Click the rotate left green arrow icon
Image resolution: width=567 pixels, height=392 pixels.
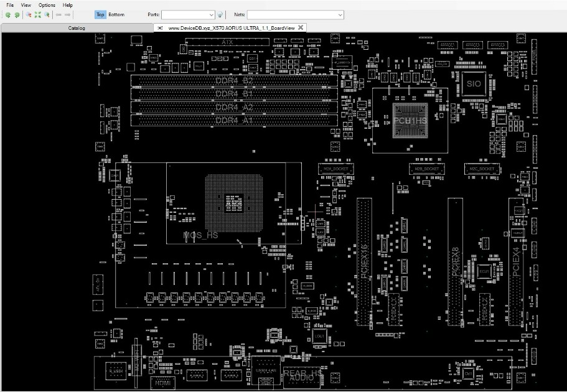click(7, 15)
